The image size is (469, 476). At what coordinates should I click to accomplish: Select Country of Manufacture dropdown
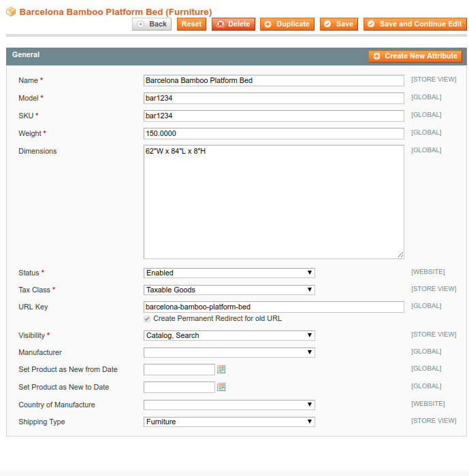[229, 405]
